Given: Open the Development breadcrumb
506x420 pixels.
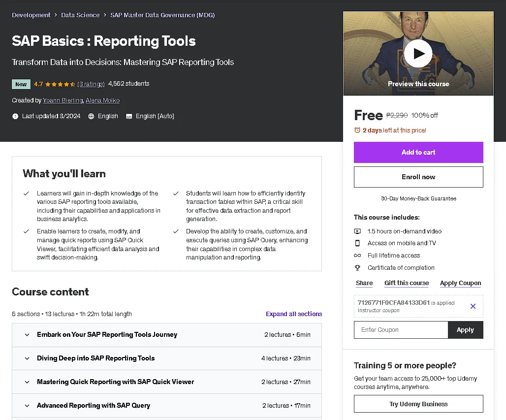Looking at the screenshot, I should pyautogui.click(x=31, y=15).
